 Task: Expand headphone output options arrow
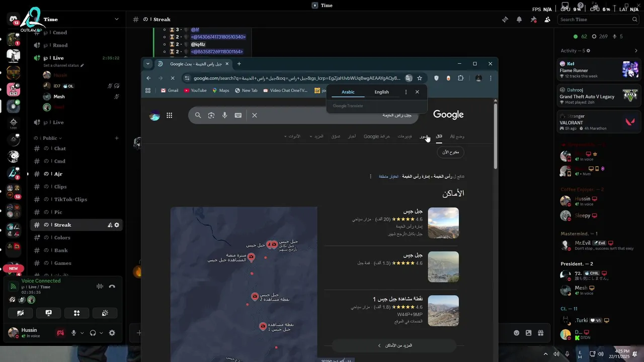coord(101,333)
